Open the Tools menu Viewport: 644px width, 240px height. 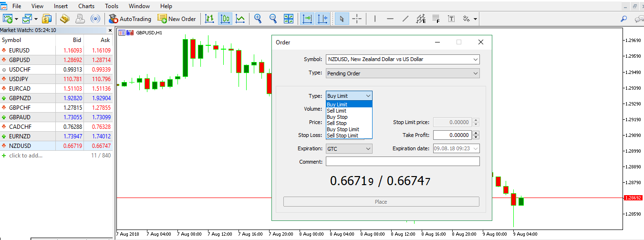click(x=112, y=6)
